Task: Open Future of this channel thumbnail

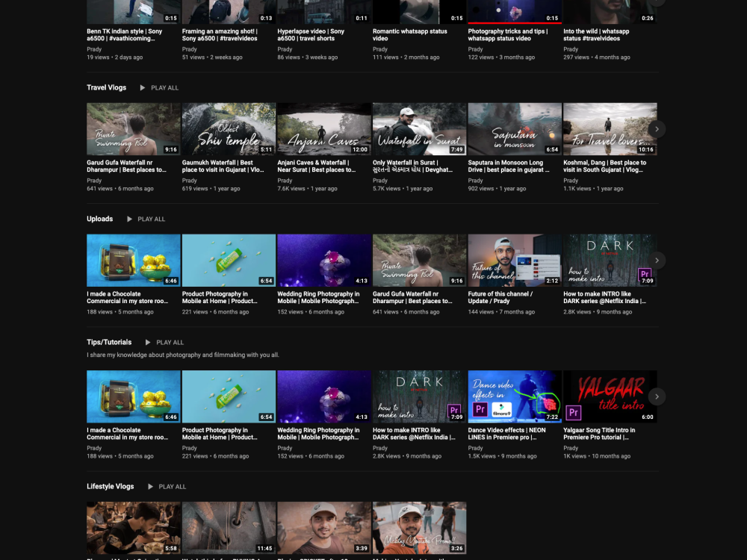Action: pyautogui.click(x=515, y=261)
